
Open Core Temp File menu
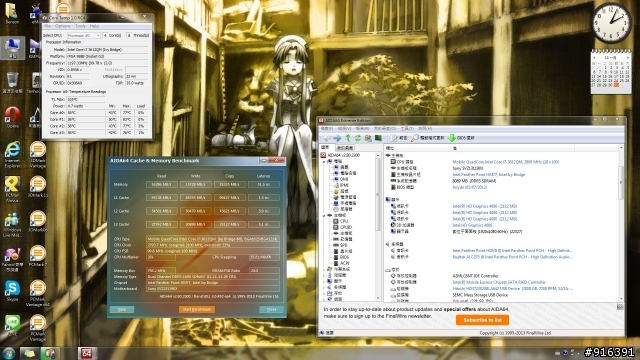(48, 26)
